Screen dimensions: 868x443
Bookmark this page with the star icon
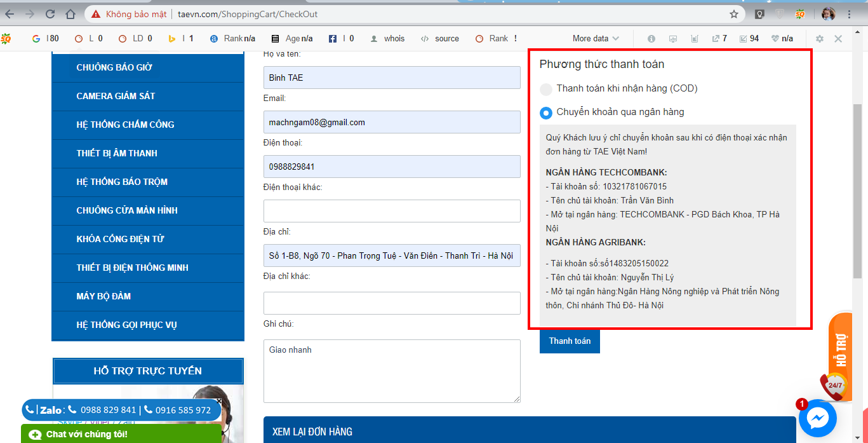734,14
